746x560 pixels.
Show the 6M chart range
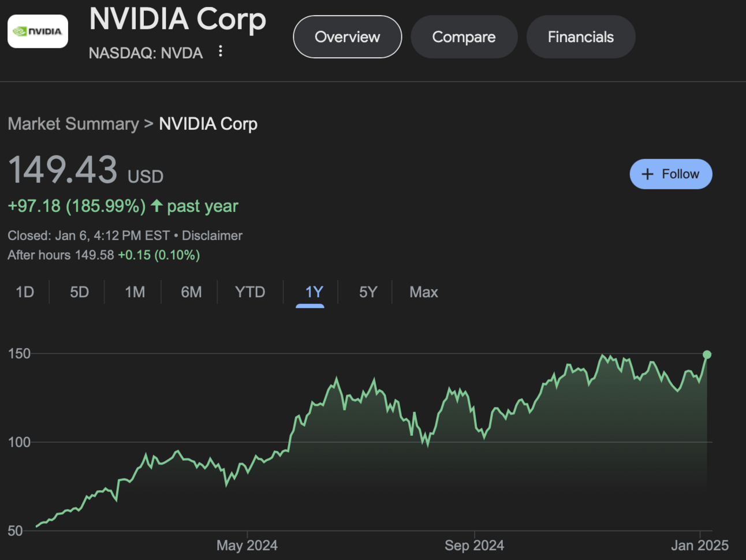(x=191, y=292)
